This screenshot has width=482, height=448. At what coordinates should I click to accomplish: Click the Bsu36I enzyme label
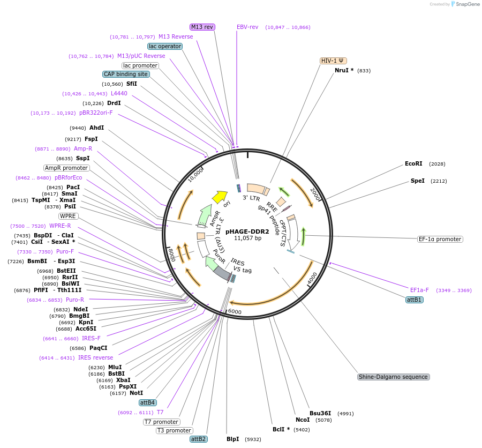(320, 413)
